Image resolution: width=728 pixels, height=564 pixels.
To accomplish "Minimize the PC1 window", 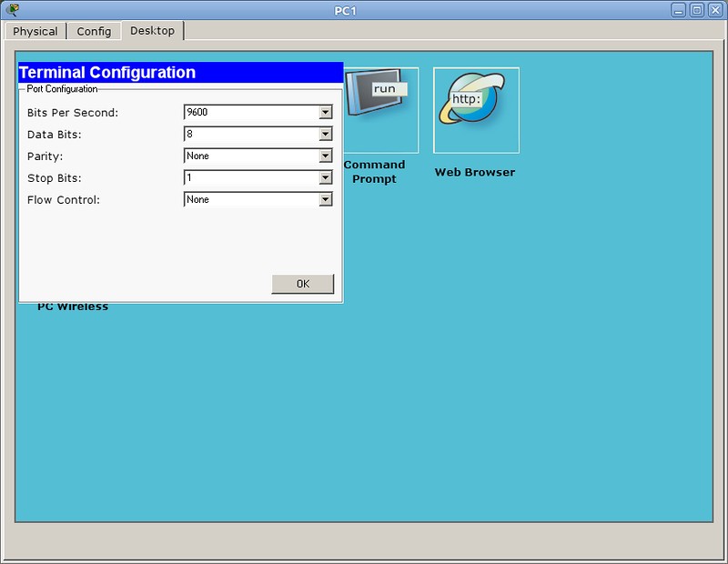I will pos(678,10).
